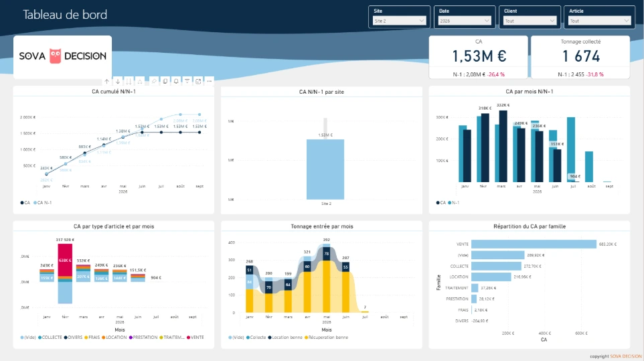Toggle FRAIS legend item
The image size is (644, 361).
(x=92, y=338)
